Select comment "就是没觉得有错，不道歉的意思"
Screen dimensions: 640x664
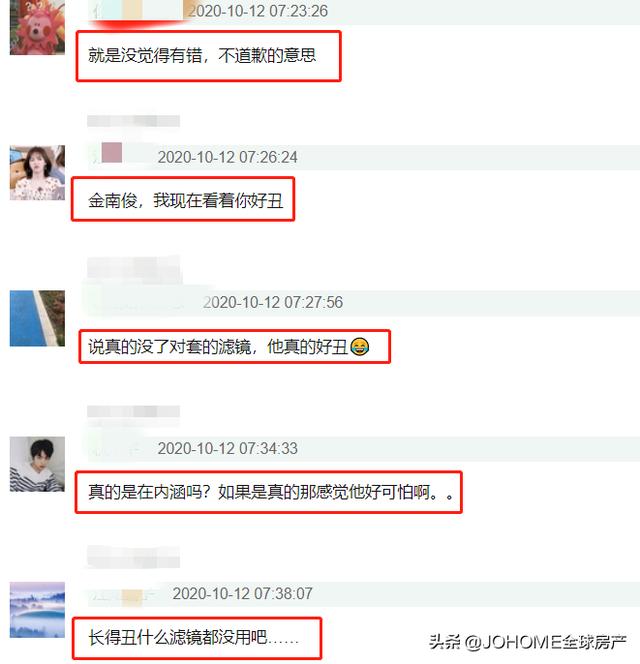pyautogui.click(x=202, y=55)
